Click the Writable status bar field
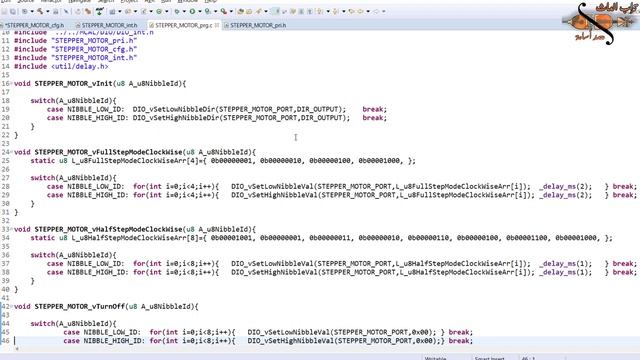Image resolution: width=640 pixels, height=360 pixels. (x=435, y=358)
